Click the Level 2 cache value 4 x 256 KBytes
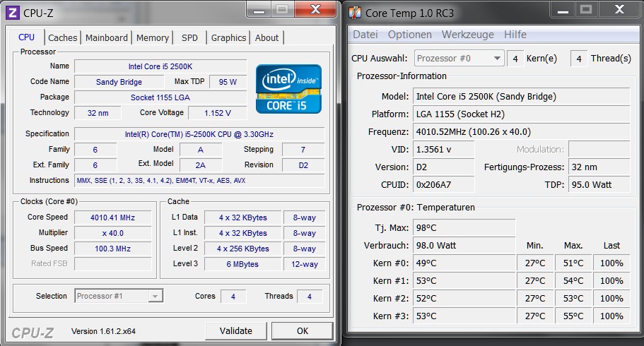The width and height of the screenshot is (644, 346). [x=242, y=249]
